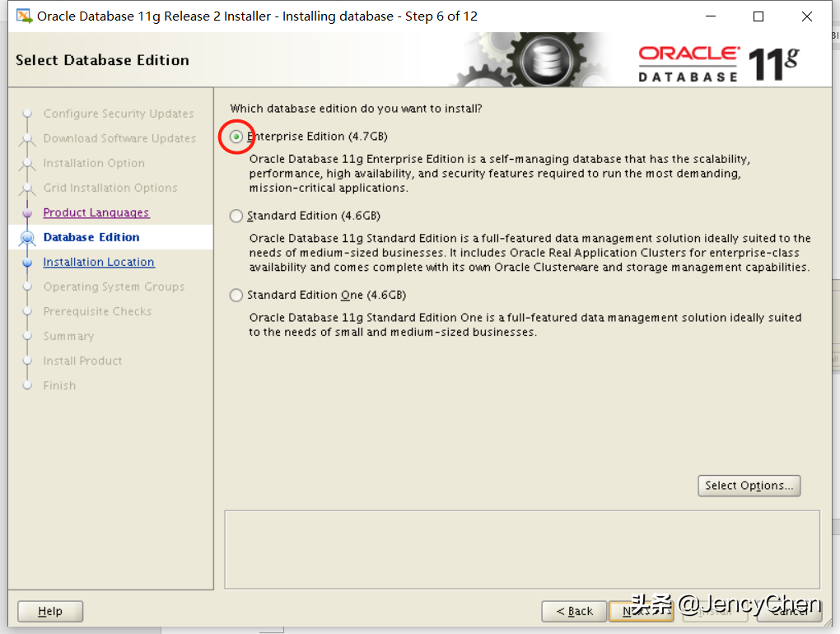Click the Help button

(x=50, y=611)
